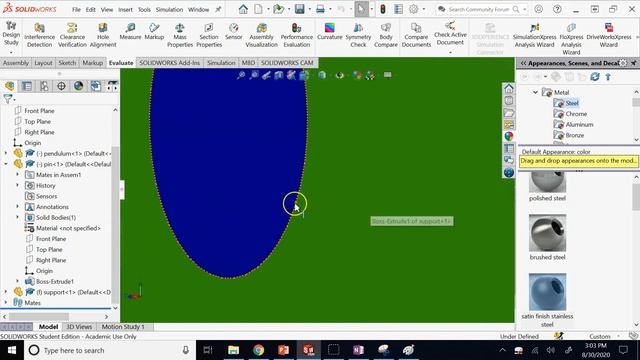Launch FloXpress Analysis Wizard
The image size is (640, 360).
[x=571, y=39]
